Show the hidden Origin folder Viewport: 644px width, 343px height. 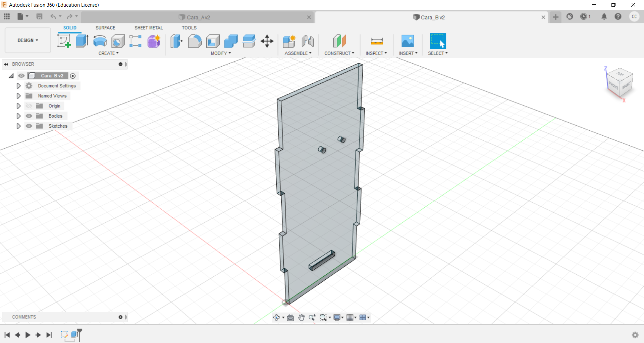29,106
